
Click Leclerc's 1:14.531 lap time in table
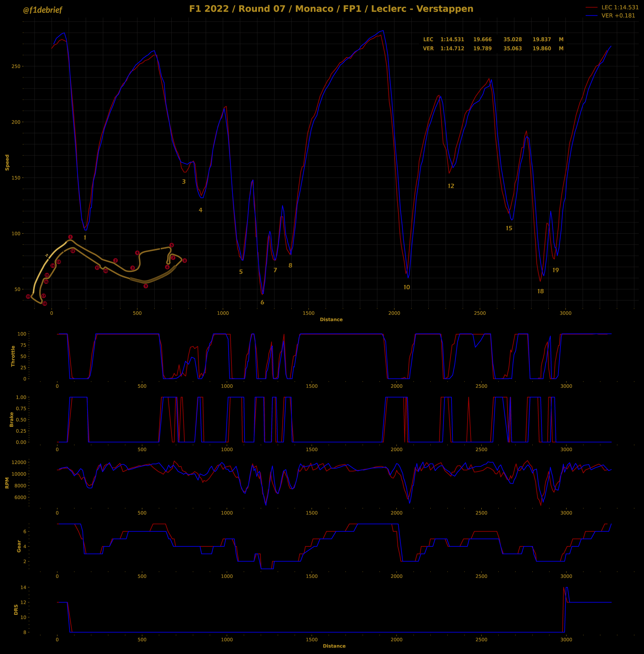click(452, 40)
